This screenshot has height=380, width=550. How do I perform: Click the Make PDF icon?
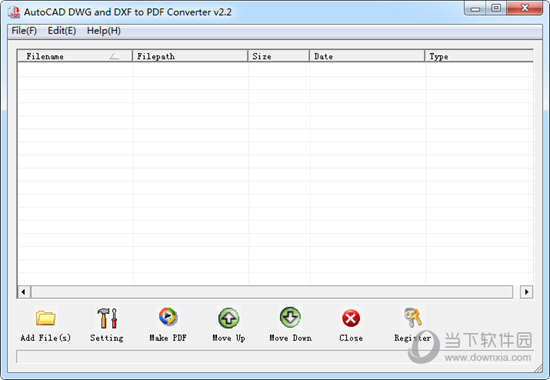click(x=168, y=316)
